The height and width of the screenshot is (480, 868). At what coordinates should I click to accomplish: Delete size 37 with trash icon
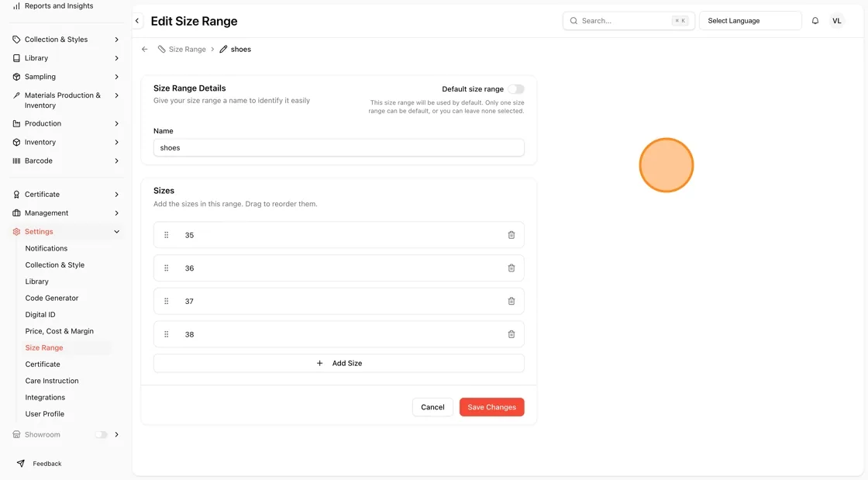[511, 301]
